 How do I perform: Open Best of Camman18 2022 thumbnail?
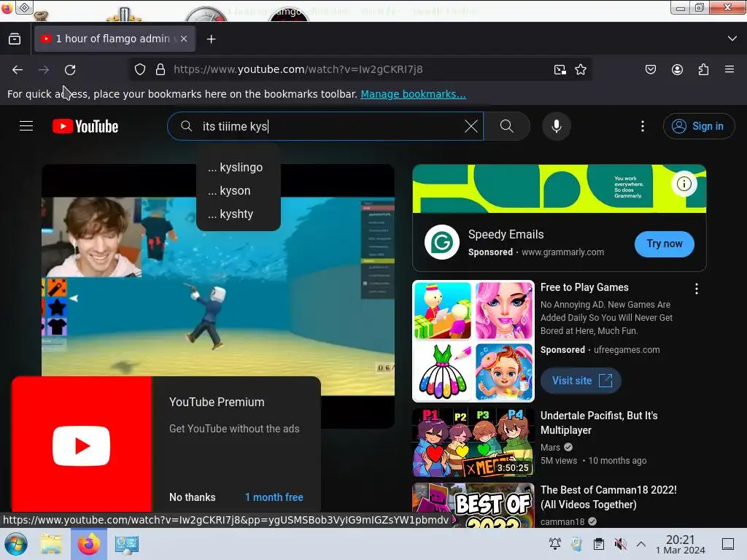(473, 505)
